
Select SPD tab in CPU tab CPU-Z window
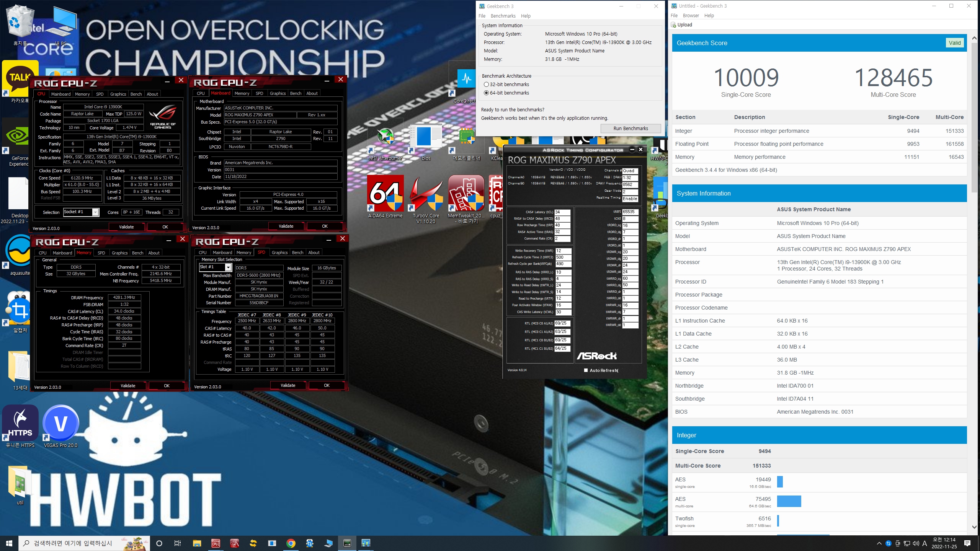pos(100,94)
